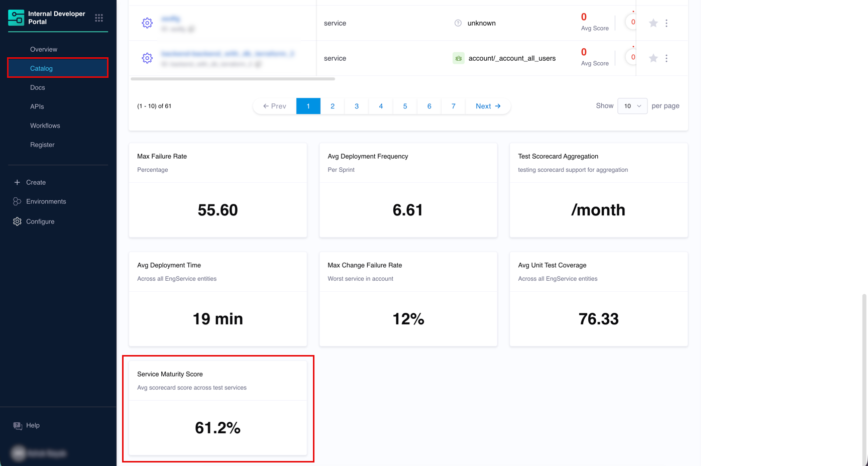The image size is (868, 466).
Task: Jump to page 4
Action: pyautogui.click(x=381, y=106)
